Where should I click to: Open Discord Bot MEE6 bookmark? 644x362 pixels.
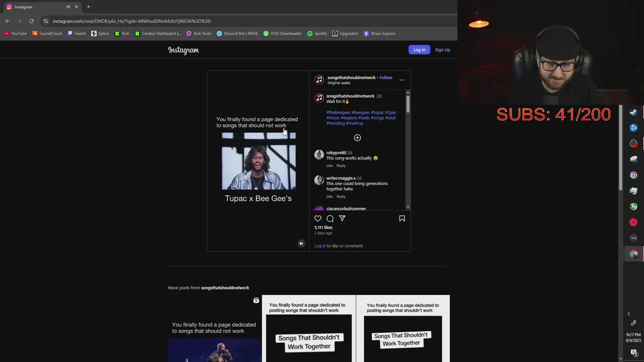[x=237, y=34]
